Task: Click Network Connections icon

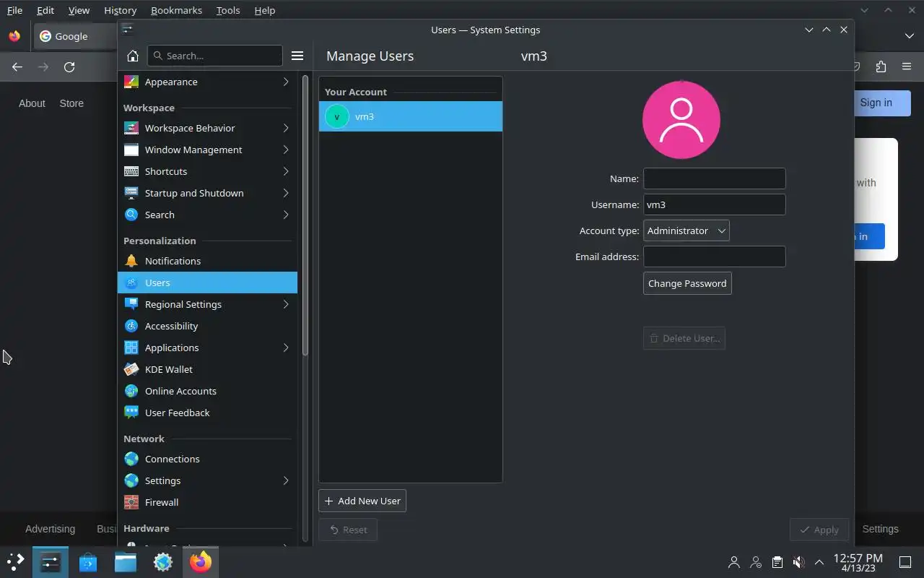Action: coord(131,459)
